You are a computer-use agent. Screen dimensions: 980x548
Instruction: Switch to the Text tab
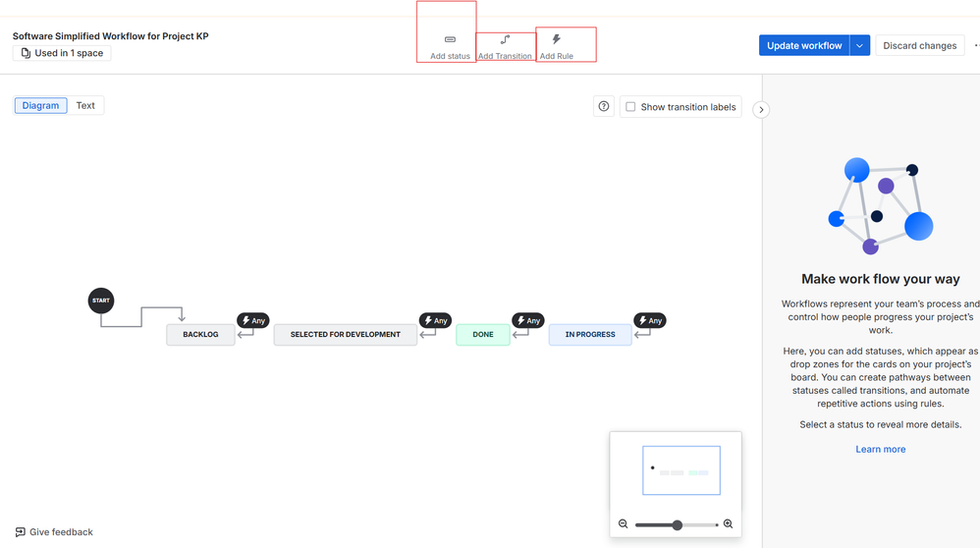click(x=85, y=106)
